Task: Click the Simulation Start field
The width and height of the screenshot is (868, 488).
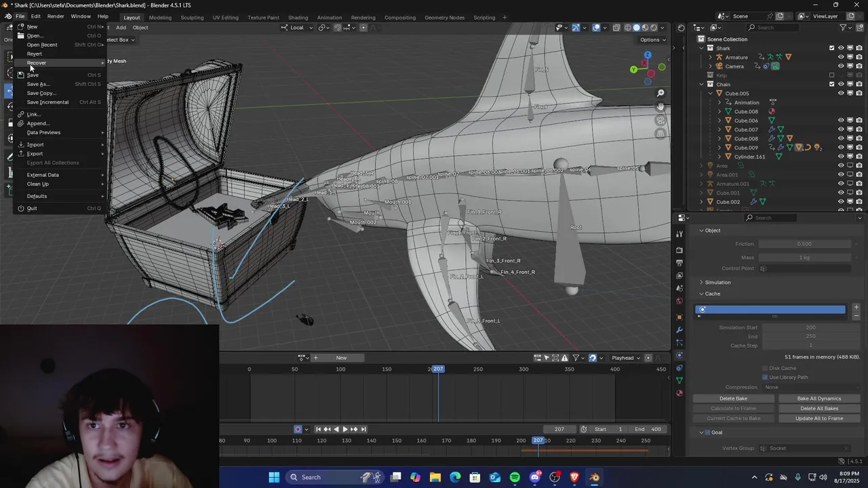Action: click(810, 327)
